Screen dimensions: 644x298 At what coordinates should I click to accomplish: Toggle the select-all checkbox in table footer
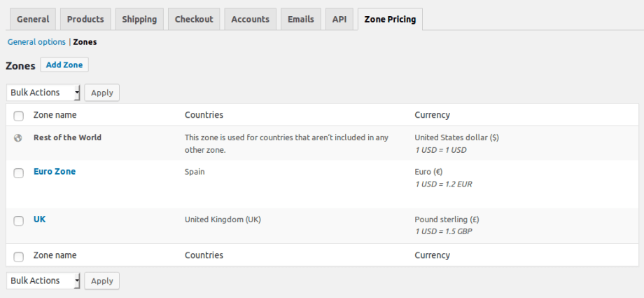click(x=18, y=257)
